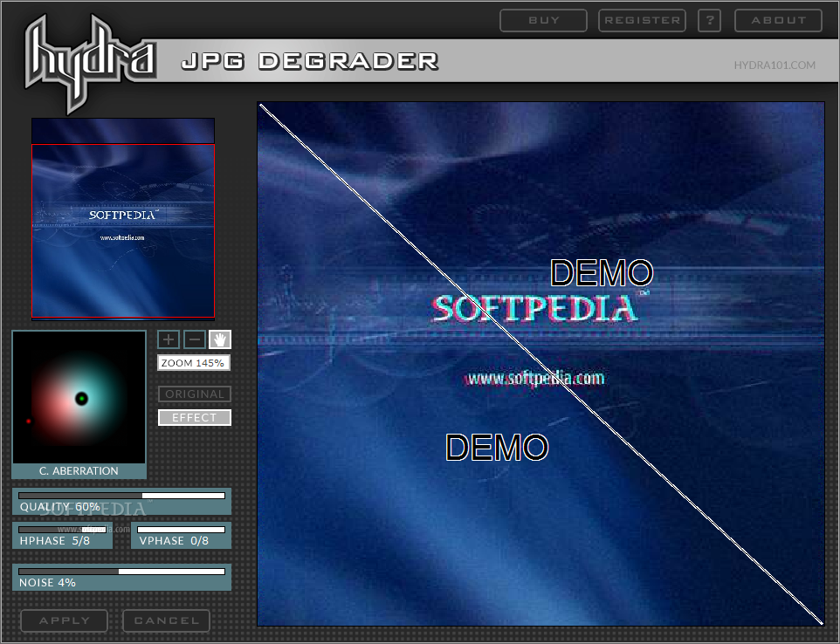Click the red dot in aberration pad
Image resolution: width=840 pixels, height=644 pixels.
29,421
